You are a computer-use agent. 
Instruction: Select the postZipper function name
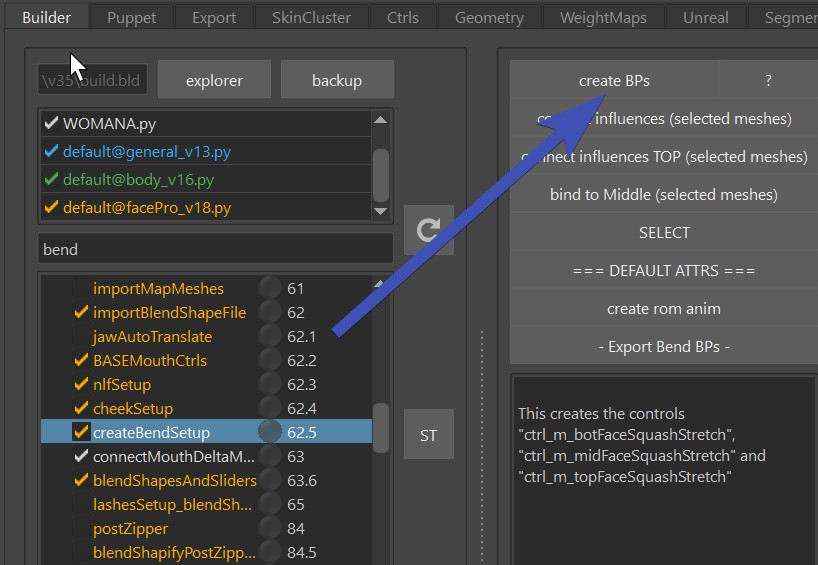click(130, 528)
